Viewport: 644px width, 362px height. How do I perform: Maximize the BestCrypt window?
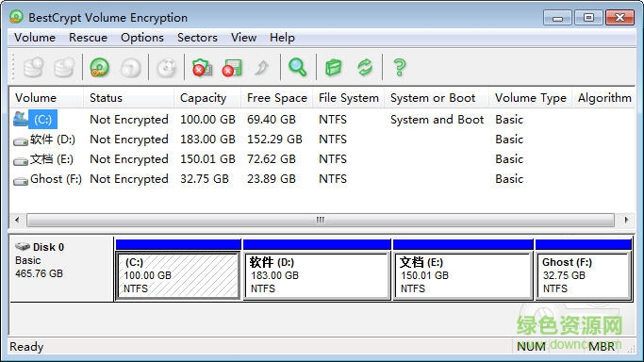[588, 18]
